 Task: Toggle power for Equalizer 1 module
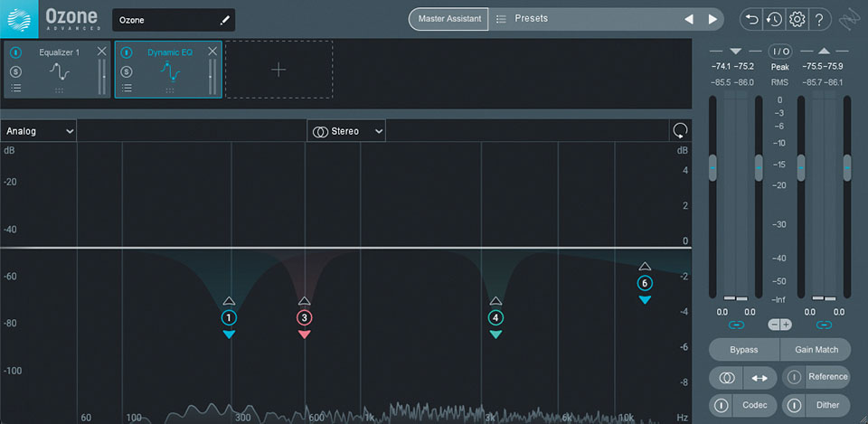click(x=16, y=52)
